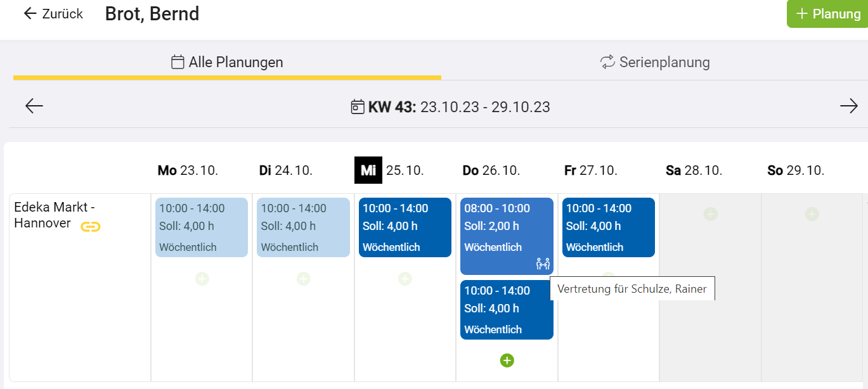
Task: Select the highlighted Mi day header
Action: [368, 170]
